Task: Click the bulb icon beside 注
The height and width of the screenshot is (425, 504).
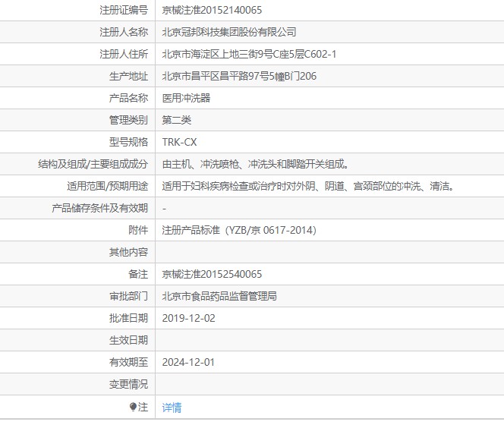Action: 133,408
